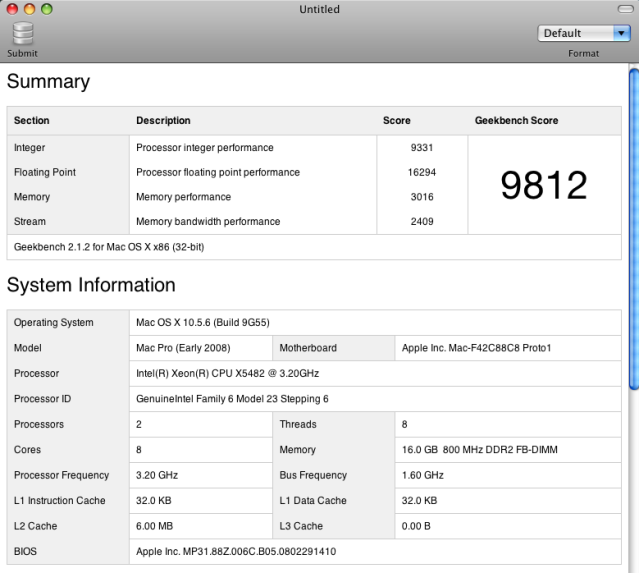639x573 pixels.
Task: Select the Geekbench score 9812
Action: [x=544, y=185]
